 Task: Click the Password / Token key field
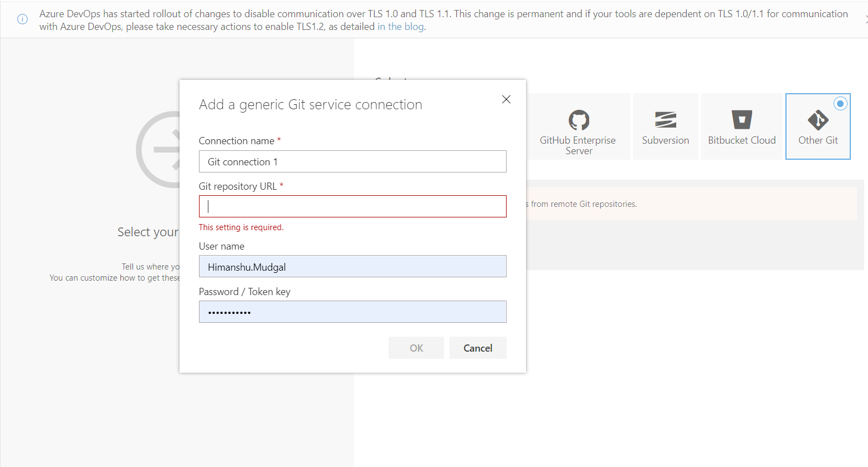tap(353, 312)
